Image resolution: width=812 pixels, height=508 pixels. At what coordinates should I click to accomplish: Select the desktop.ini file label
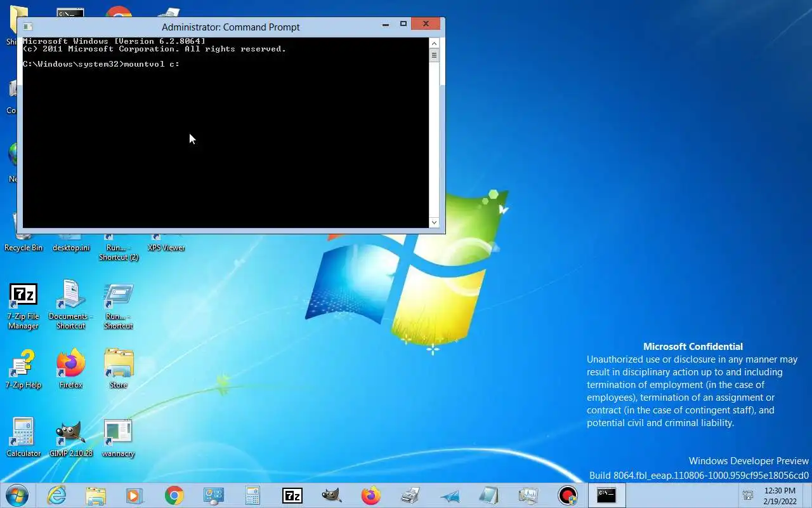(71, 248)
